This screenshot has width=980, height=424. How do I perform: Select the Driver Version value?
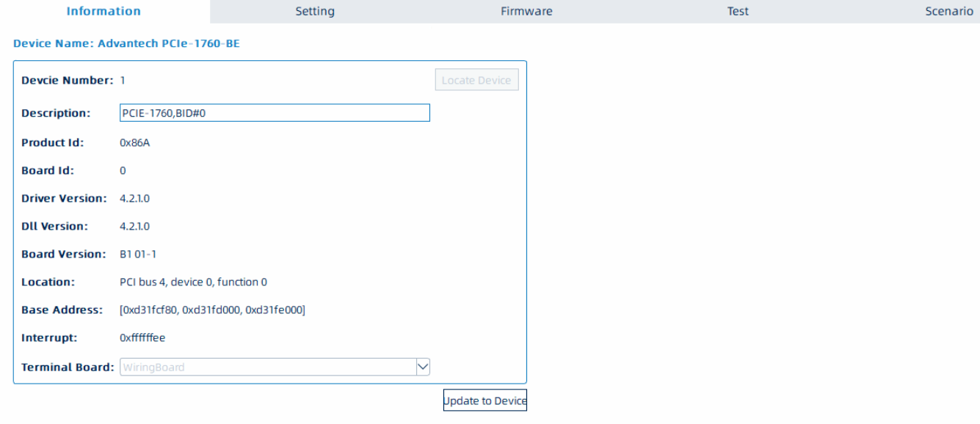(135, 198)
